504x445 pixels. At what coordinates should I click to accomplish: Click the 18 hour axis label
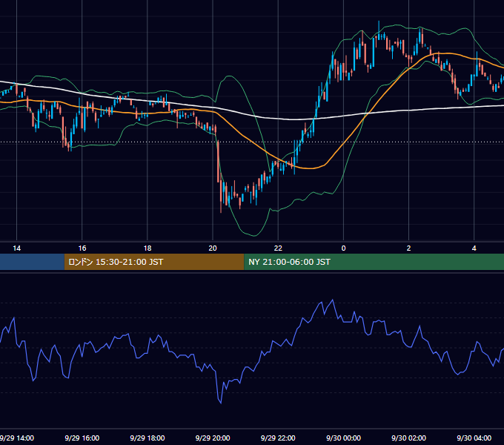click(x=147, y=248)
